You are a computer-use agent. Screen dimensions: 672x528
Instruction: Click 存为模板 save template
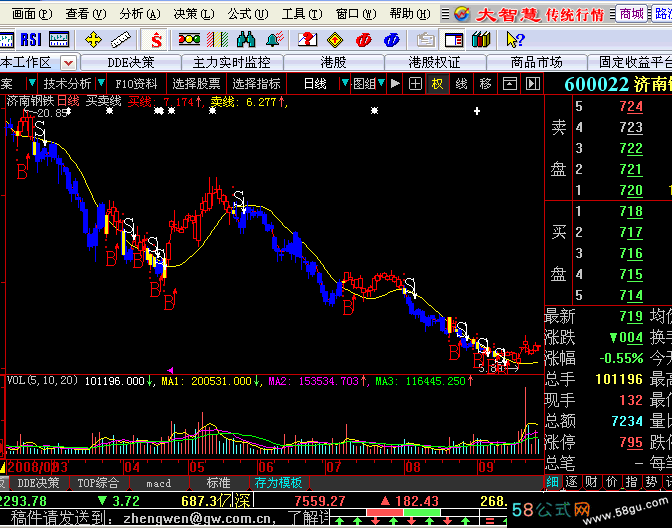[x=279, y=483]
